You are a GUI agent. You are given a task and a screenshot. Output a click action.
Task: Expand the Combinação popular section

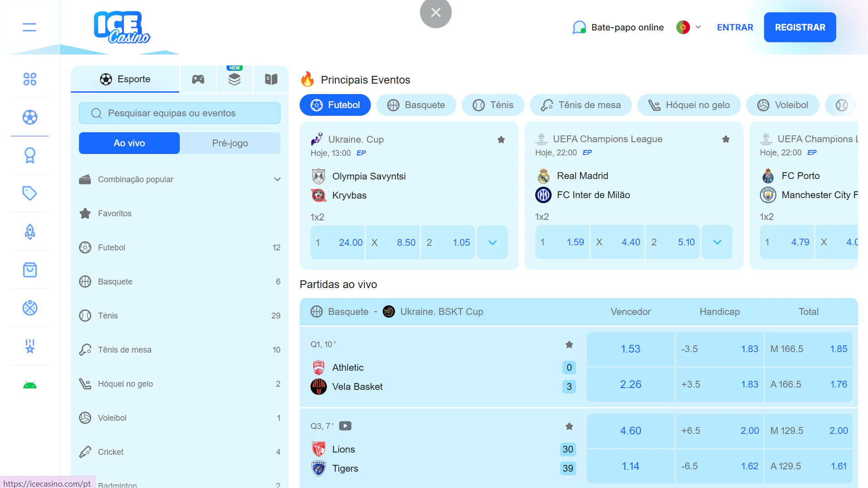click(x=180, y=179)
